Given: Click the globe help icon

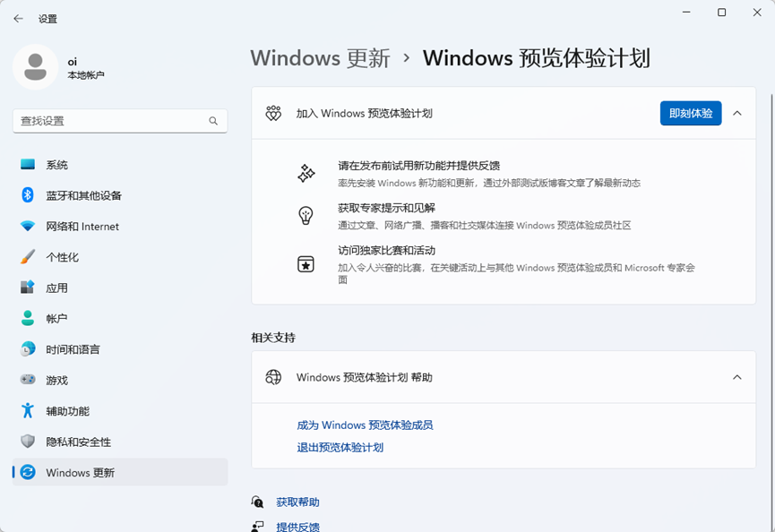Looking at the screenshot, I should [273, 377].
